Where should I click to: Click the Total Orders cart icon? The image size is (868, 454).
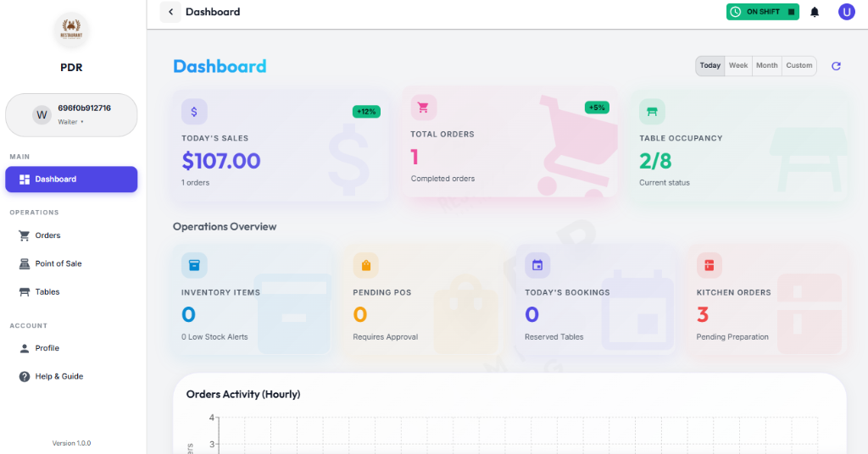424,108
